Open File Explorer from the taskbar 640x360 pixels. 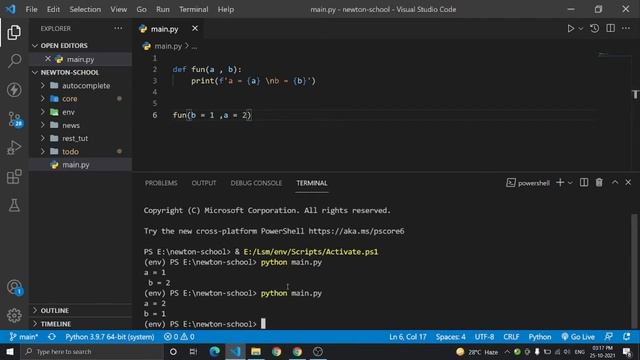click(256, 351)
